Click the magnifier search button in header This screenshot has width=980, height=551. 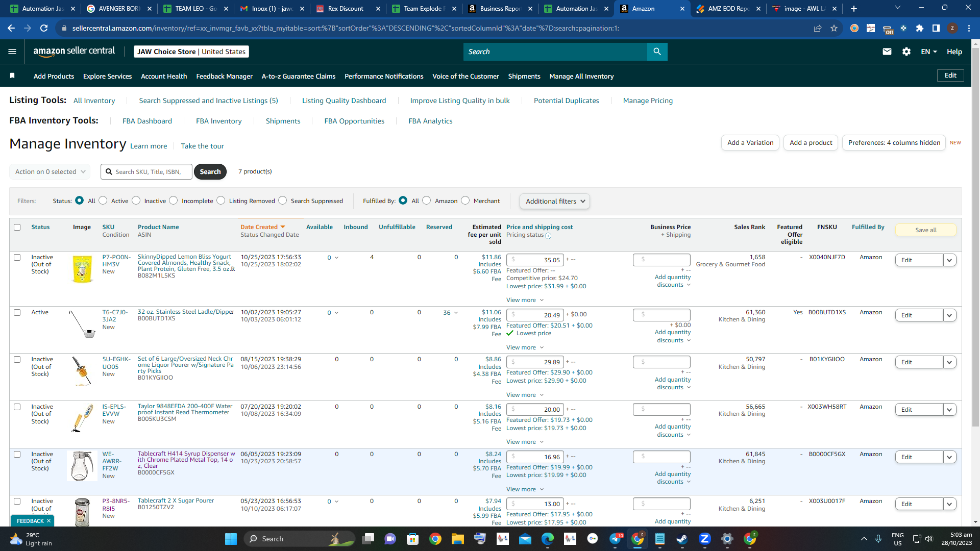tap(657, 52)
